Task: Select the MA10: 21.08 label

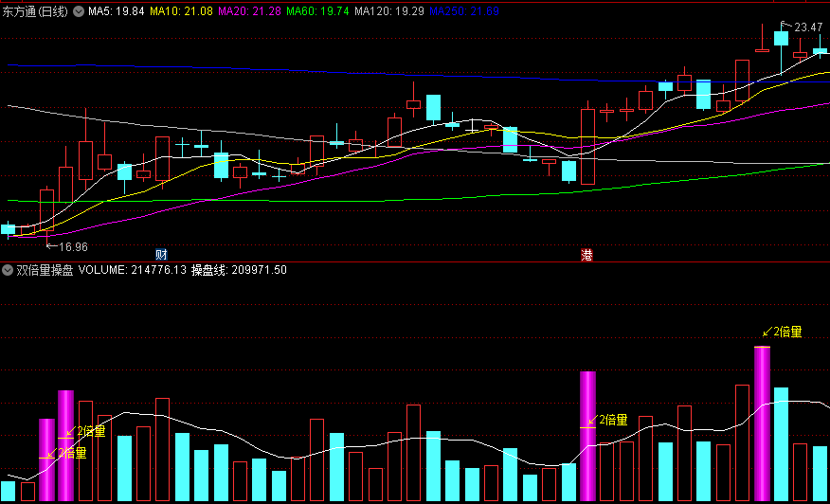Action: click(x=181, y=11)
